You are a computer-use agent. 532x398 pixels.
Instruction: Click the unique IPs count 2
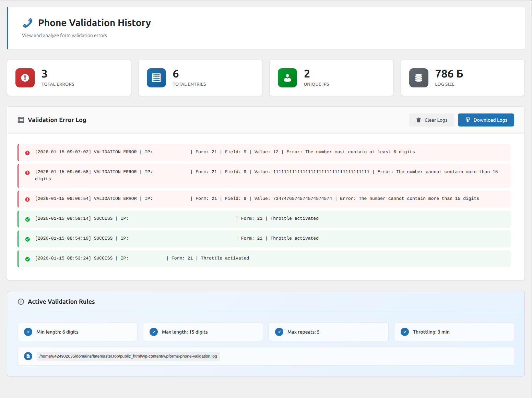pos(307,74)
